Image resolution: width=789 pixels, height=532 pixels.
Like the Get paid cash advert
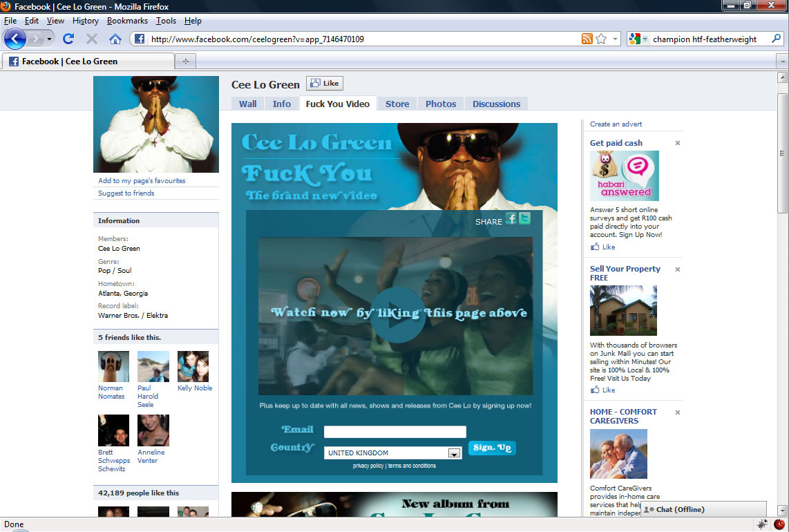click(603, 247)
